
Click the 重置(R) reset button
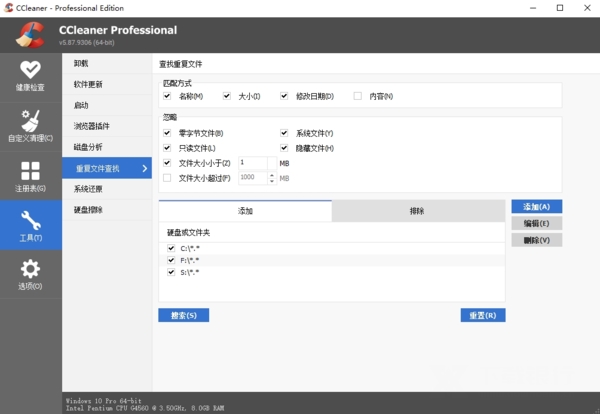[483, 315]
